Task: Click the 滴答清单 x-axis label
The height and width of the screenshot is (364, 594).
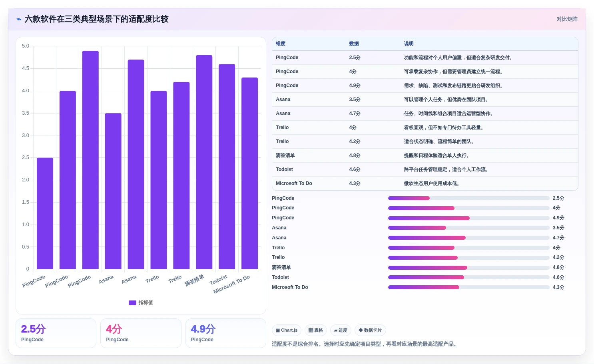Action: click(195, 280)
